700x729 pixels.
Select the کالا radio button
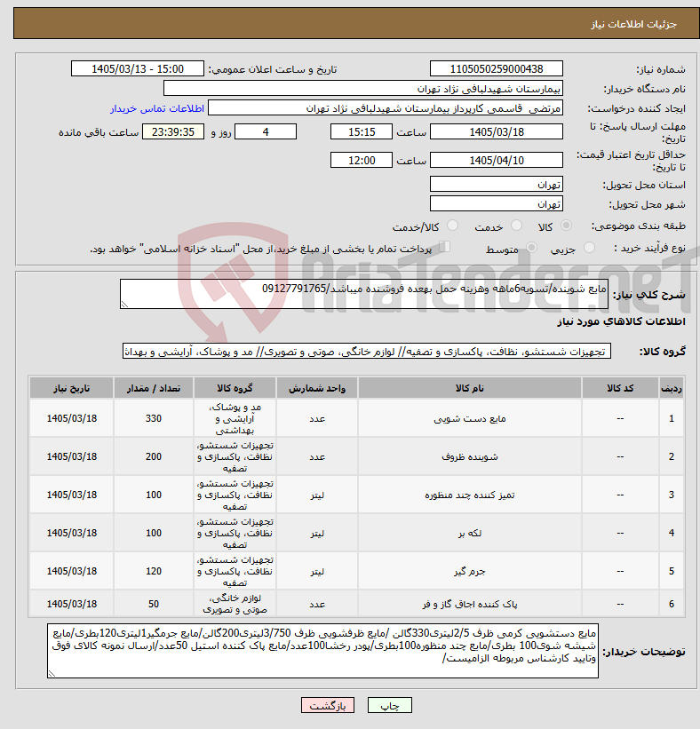coord(566,226)
